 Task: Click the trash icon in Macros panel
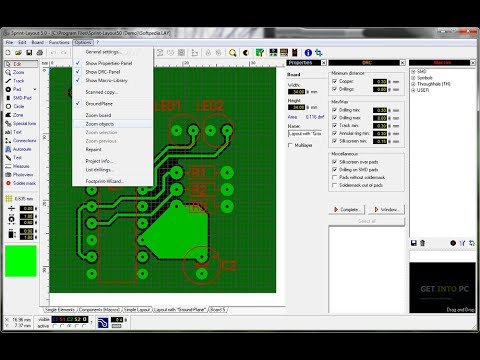tap(422, 243)
